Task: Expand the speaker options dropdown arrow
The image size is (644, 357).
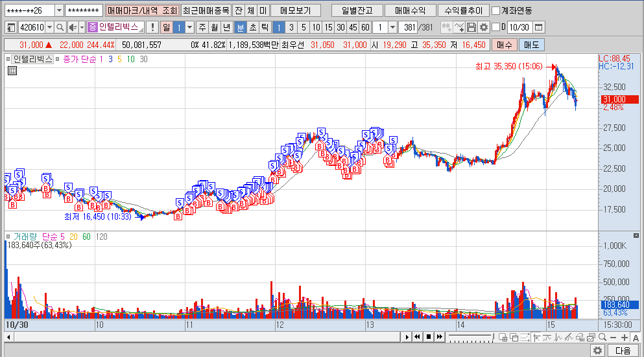Action: pos(82,27)
